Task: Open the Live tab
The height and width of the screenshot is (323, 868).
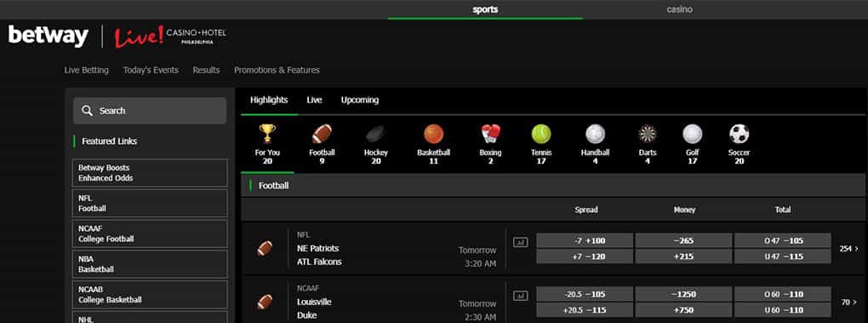Action: pyautogui.click(x=314, y=101)
